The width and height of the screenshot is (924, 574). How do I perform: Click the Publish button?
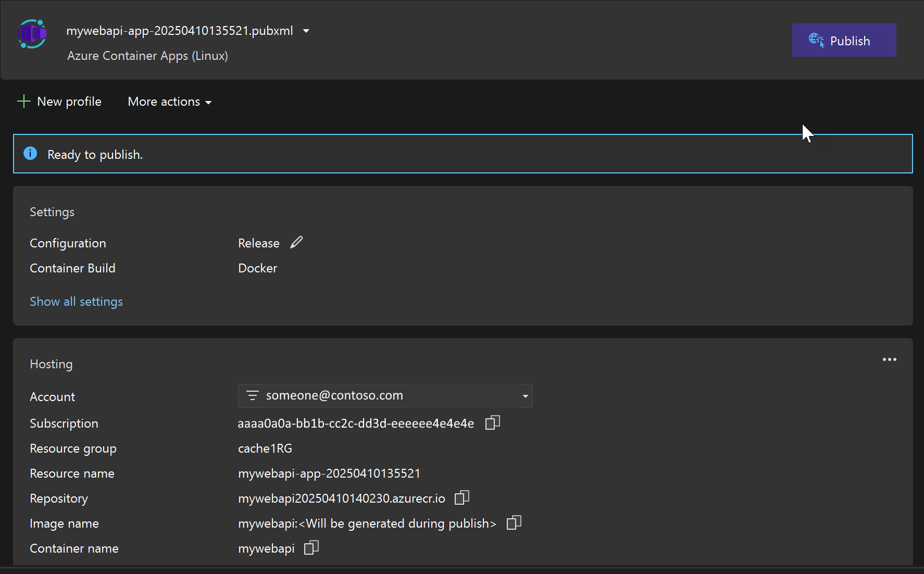(844, 40)
